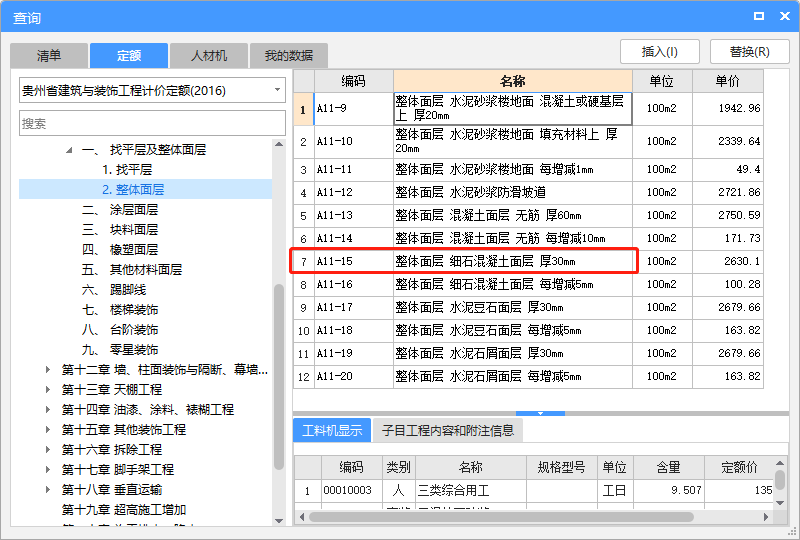Select row with code A11-10

coord(529,141)
